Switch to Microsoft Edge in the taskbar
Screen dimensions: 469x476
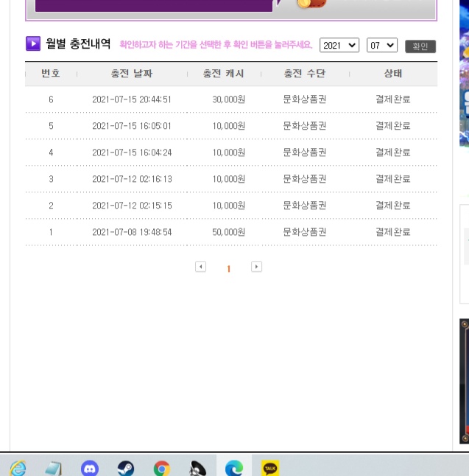click(234, 468)
